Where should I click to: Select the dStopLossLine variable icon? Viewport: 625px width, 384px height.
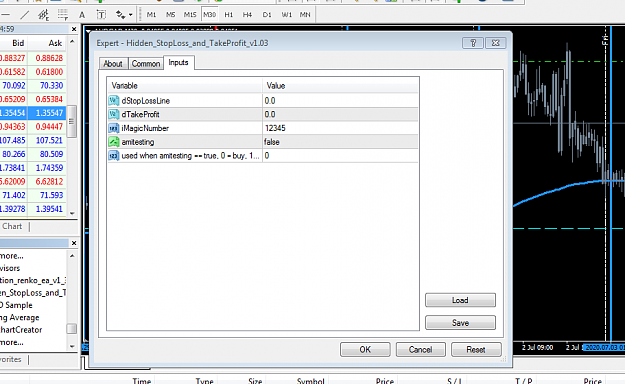point(114,100)
